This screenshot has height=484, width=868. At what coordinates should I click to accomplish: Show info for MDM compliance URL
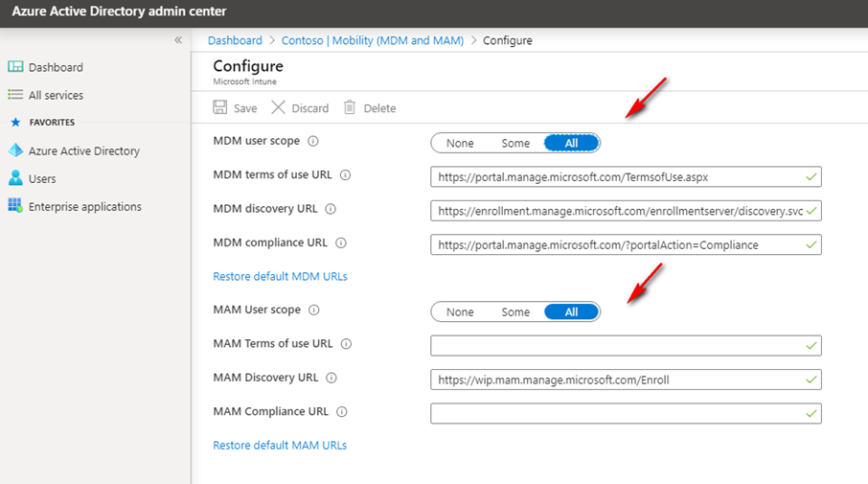click(x=341, y=243)
